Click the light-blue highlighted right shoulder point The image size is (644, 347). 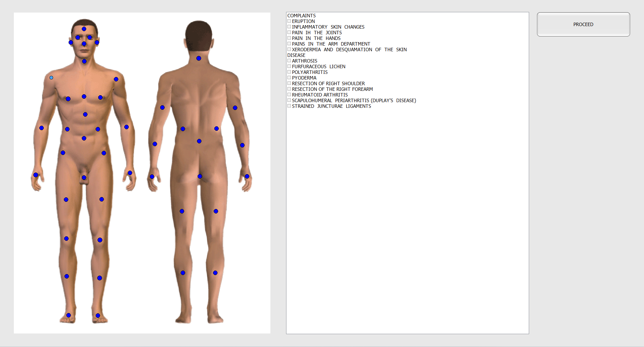click(51, 78)
